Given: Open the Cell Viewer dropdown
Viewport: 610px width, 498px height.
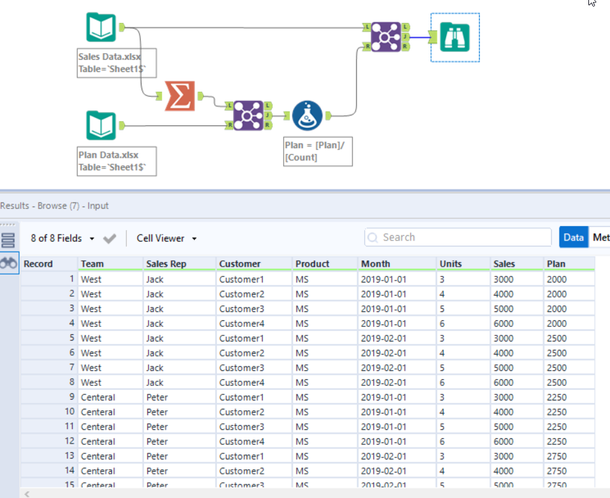Looking at the screenshot, I should (167, 238).
